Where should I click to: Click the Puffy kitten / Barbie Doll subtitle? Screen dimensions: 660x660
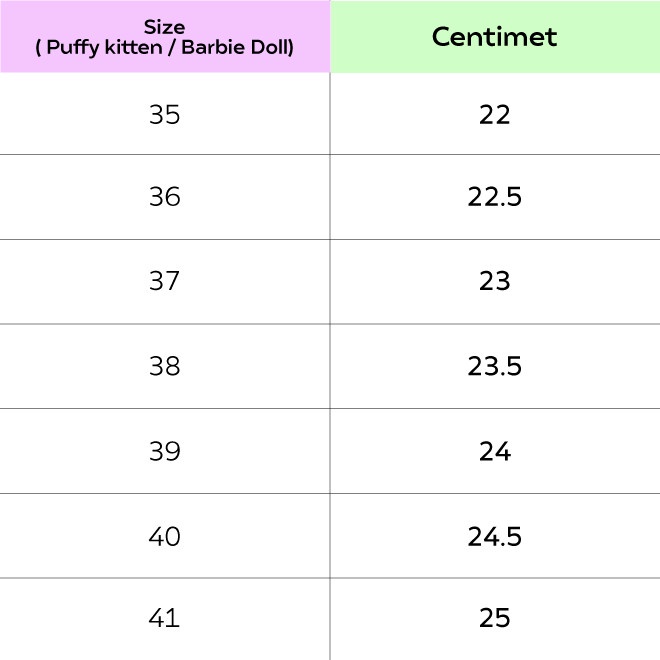point(164,47)
